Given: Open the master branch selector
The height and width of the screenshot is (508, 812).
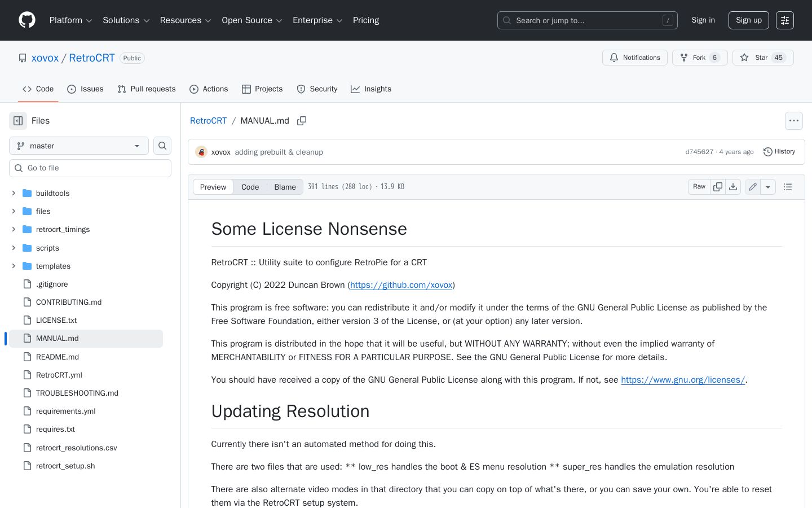Looking at the screenshot, I should (x=79, y=146).
